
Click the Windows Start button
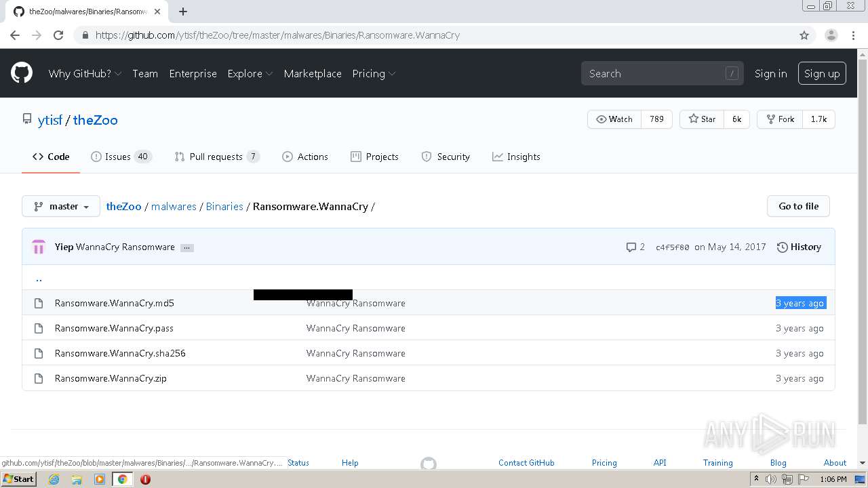pyautogui.click(x=18, y=479)
